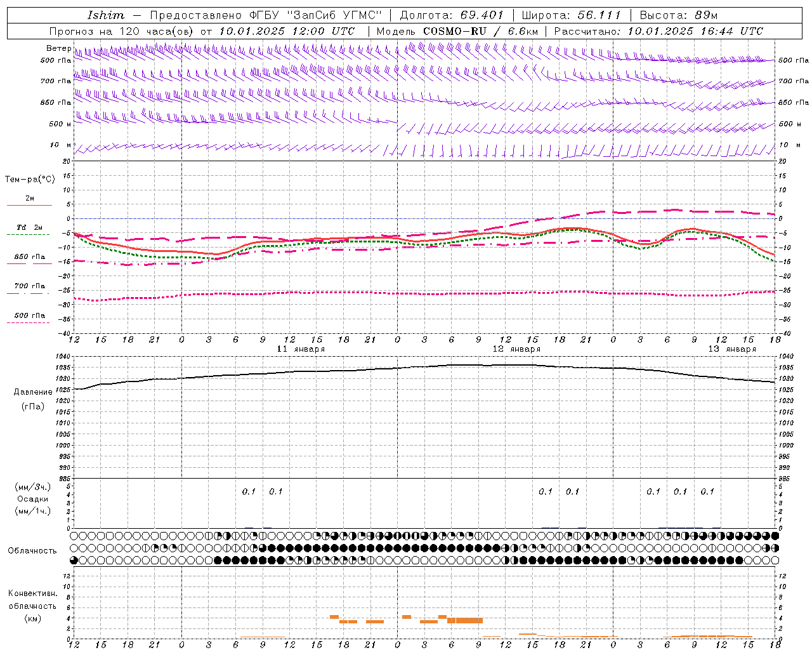Viewport: 812px width, 650px height.
Task: Select the (мм/3ч.) precipitation unit label
Action: click(x=32, y=487)
